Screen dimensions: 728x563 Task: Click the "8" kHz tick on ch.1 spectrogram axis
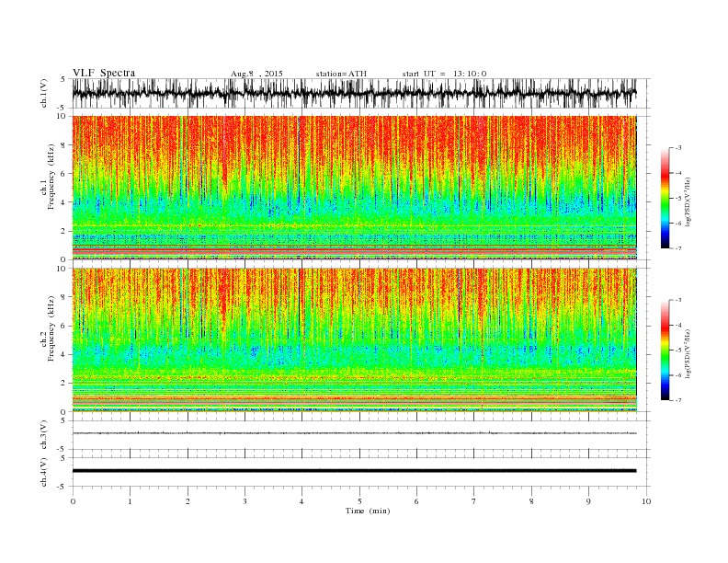coord(63,145)
